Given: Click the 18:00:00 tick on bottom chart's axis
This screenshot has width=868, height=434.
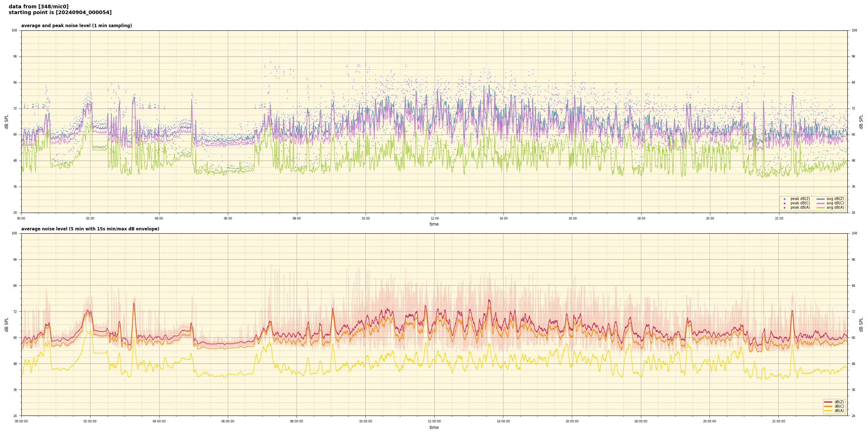Looking at the screenshot, I should 641,421.
